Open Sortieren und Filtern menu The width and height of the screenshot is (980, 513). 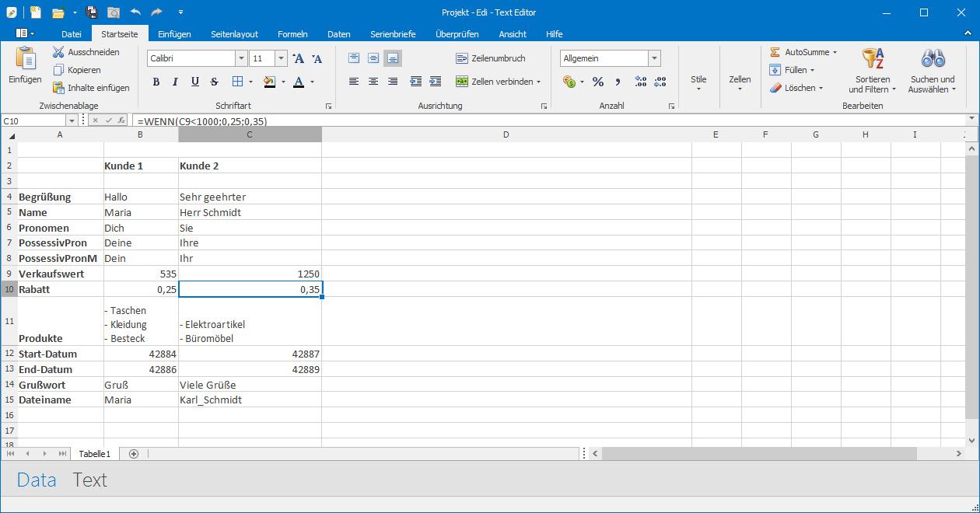tap(873, 70)
